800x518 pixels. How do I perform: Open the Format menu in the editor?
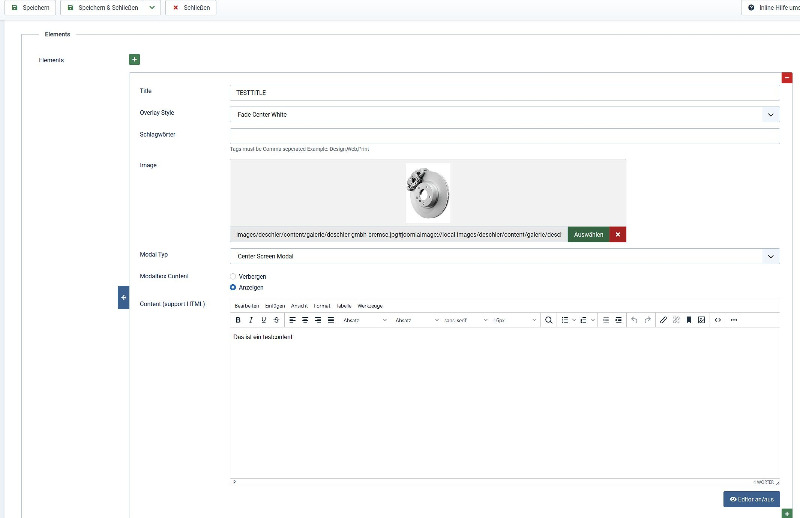point(322,305)
